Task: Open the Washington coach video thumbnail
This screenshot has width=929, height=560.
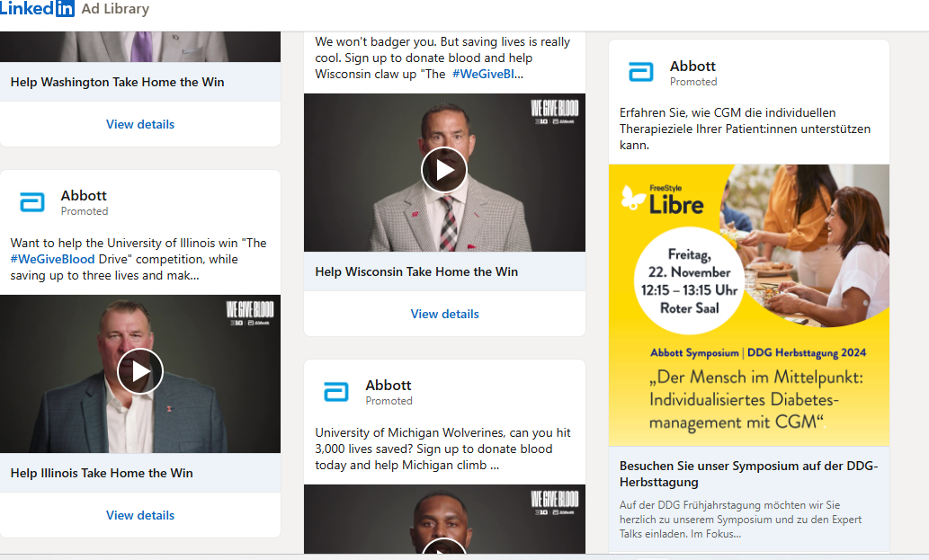Action: [x=140, y=47]
